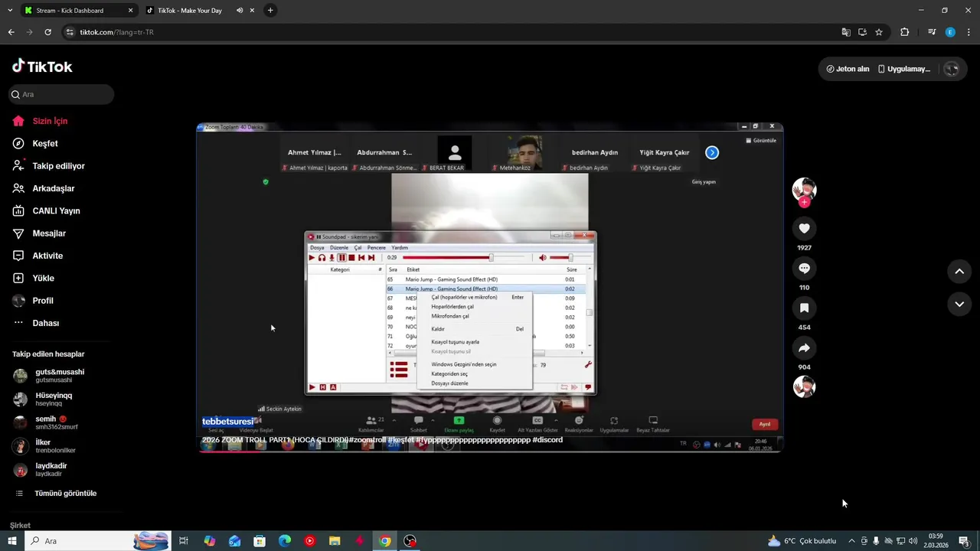The image size is (980, 551).
Task: Open laydkadir followed account
Action: coord(40,469)
